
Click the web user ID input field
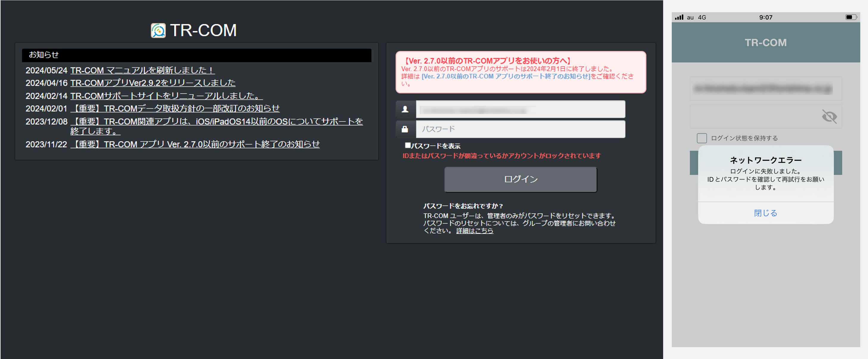pos(520,109)
